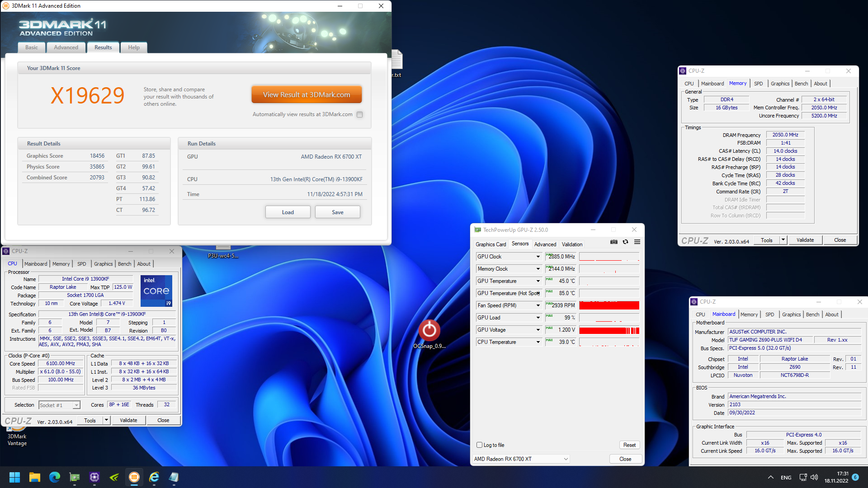The width and height of the screenshot is (868, 488).
Task: Expand the GPU Load sensor dropdown
Action: [538, 318]
